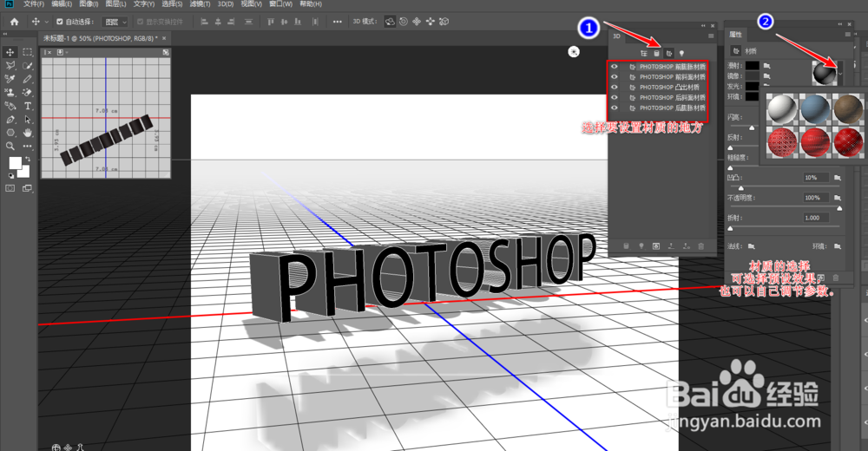This screenshot has height=451, width=868.
Task: Filter 3D panel by materials
Action: click(x=668, y=54)
